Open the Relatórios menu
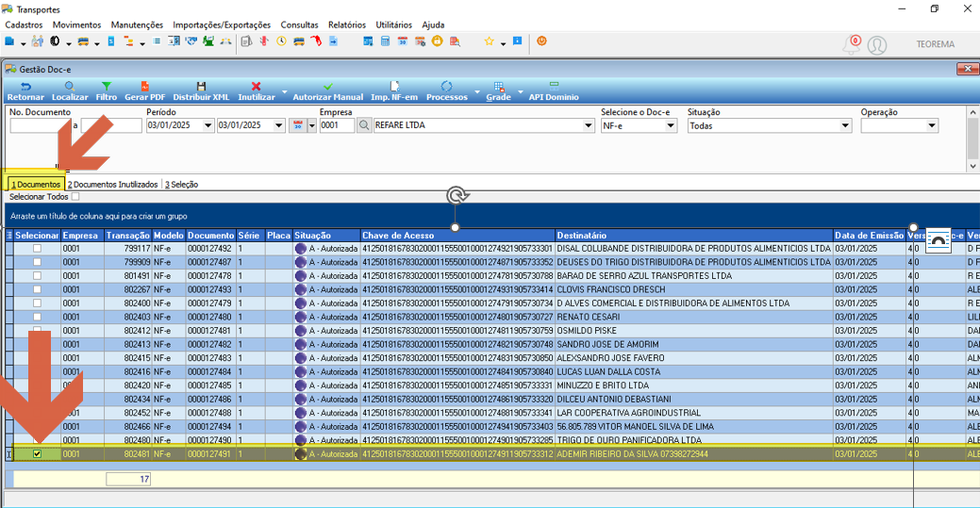This screenshot has height=508, width=980. click(x=347, y=25)
